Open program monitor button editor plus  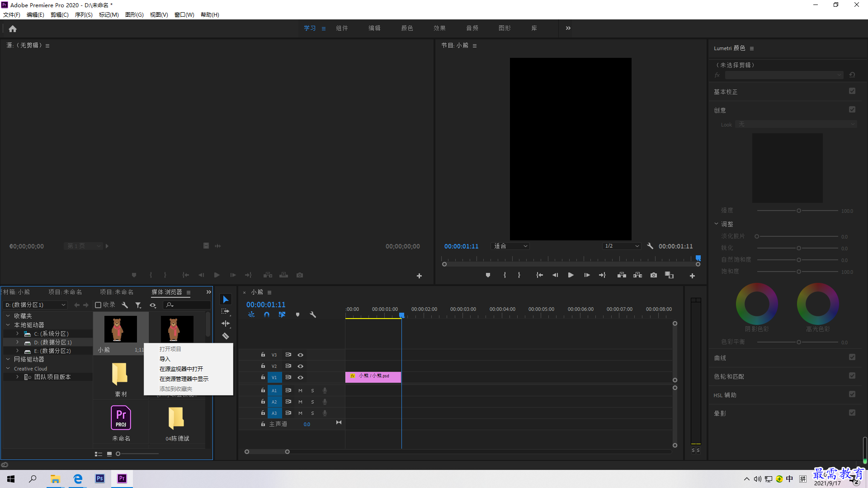click(x=692, y=276)
